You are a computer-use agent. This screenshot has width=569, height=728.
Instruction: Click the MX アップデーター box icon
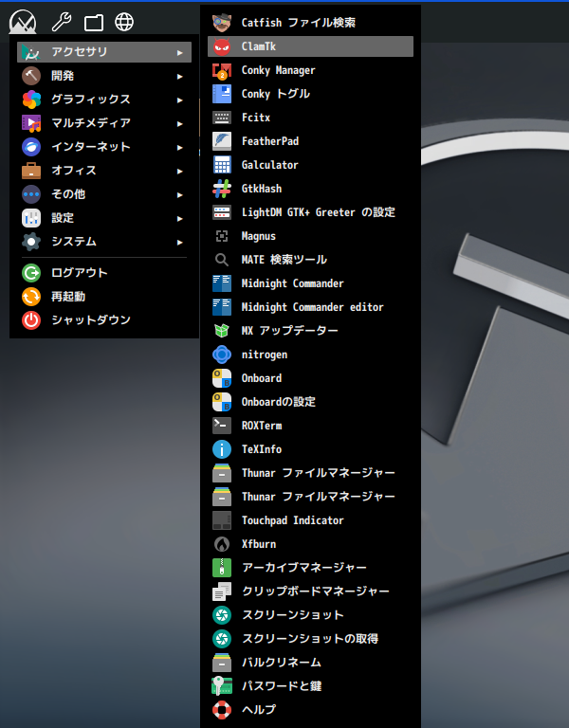coord(222,331)
